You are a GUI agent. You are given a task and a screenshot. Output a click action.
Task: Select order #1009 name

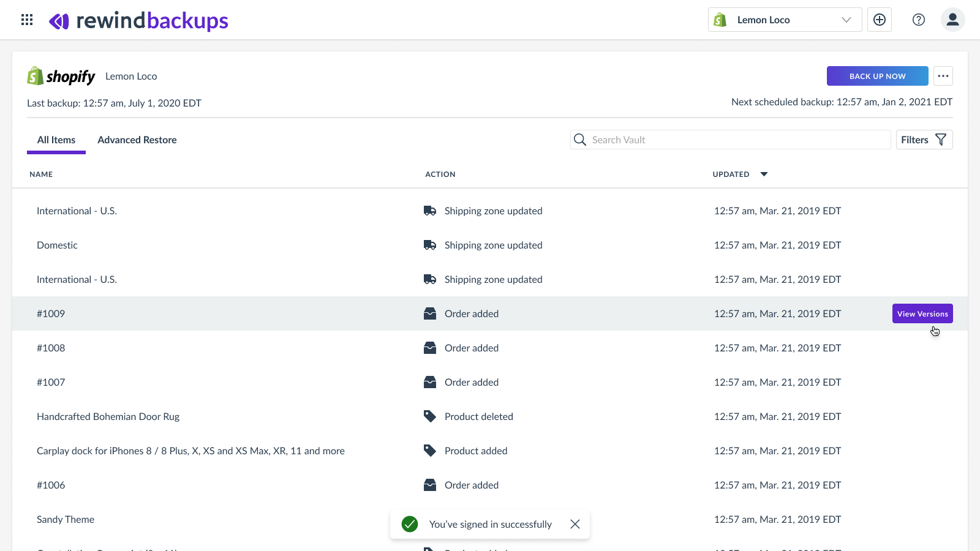51,313
